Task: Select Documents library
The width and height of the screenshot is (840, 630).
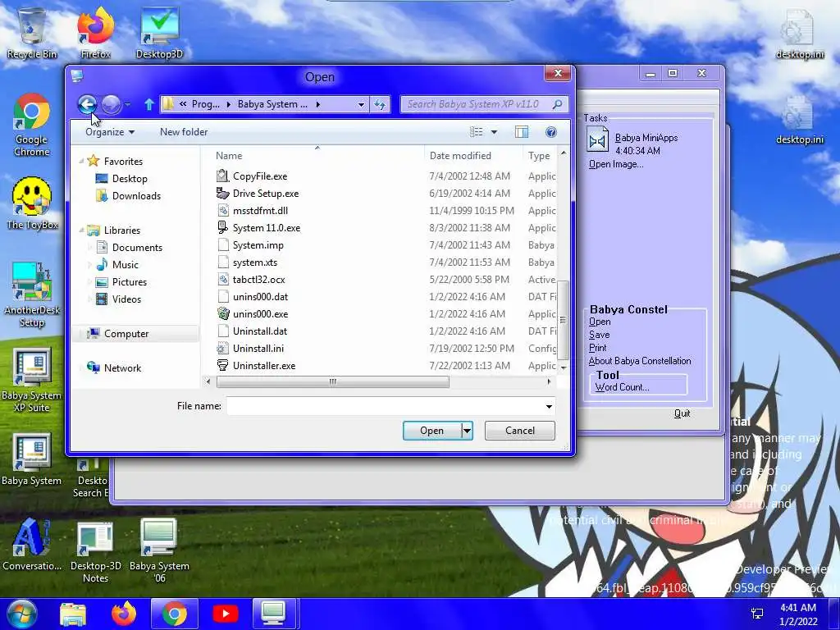Action: point(129,248)
